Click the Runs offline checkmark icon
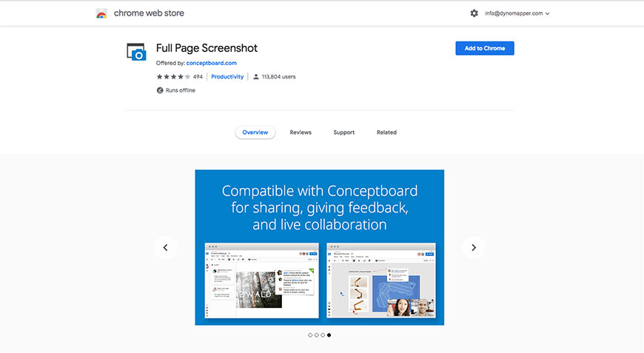Viewport: 644px width, 353px height. (x=160, y=90)
